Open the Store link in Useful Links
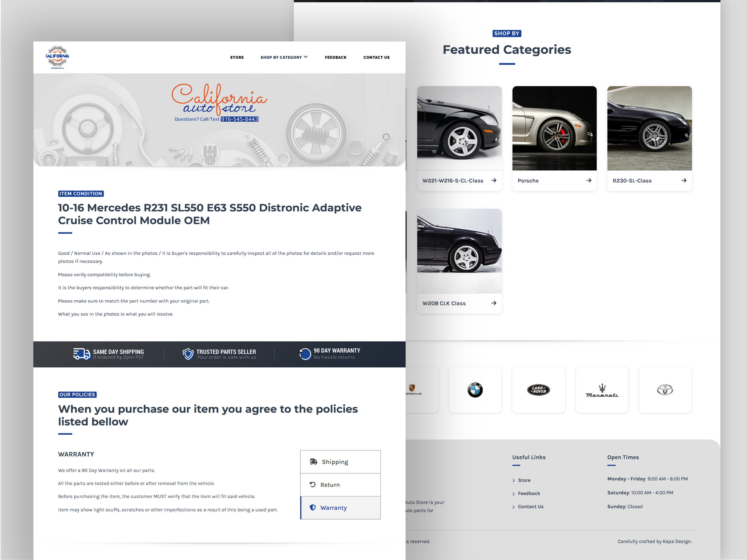This screenshot has height=560, width=747. tap(524, 480)
